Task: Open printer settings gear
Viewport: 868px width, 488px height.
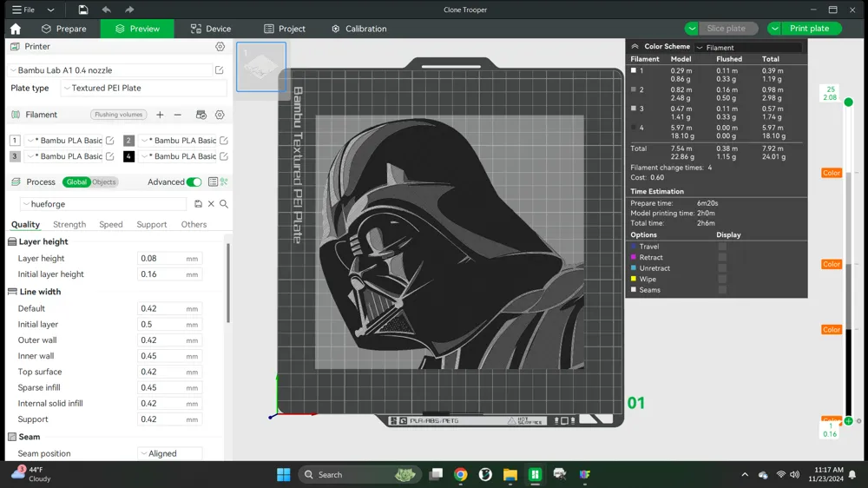Action: [x=220, y=47]
